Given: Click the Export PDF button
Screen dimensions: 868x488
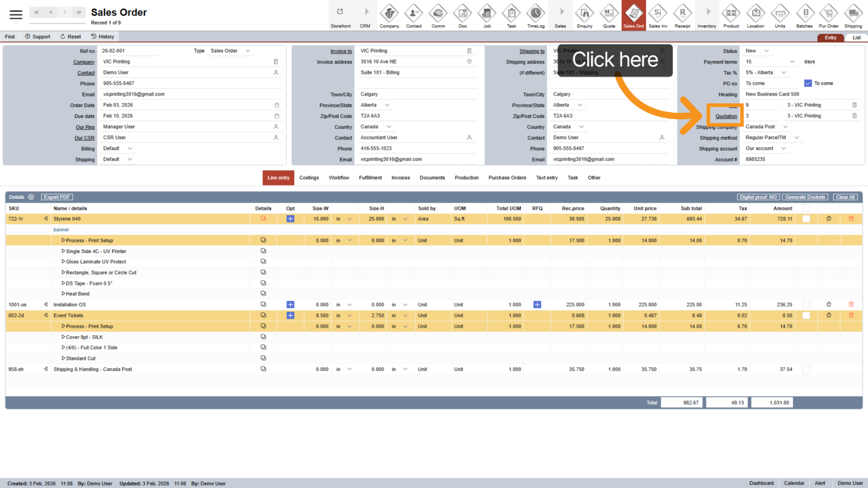Looking at the screenshot, I should click(x=57, y=197).
